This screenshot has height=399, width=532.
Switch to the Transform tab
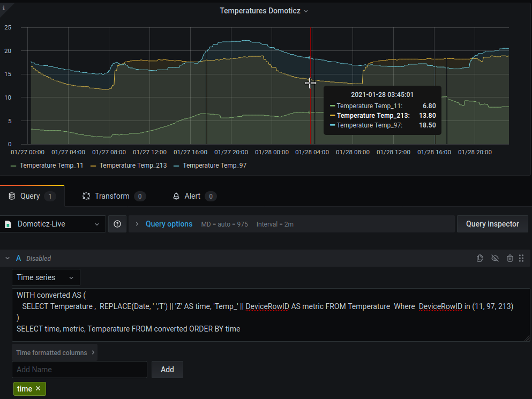[114, 196]
